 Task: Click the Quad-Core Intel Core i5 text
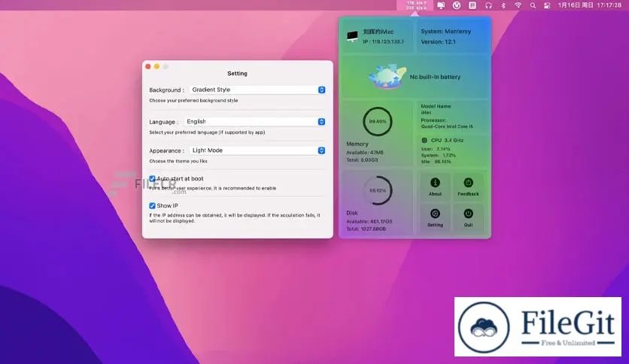(447, 126)
